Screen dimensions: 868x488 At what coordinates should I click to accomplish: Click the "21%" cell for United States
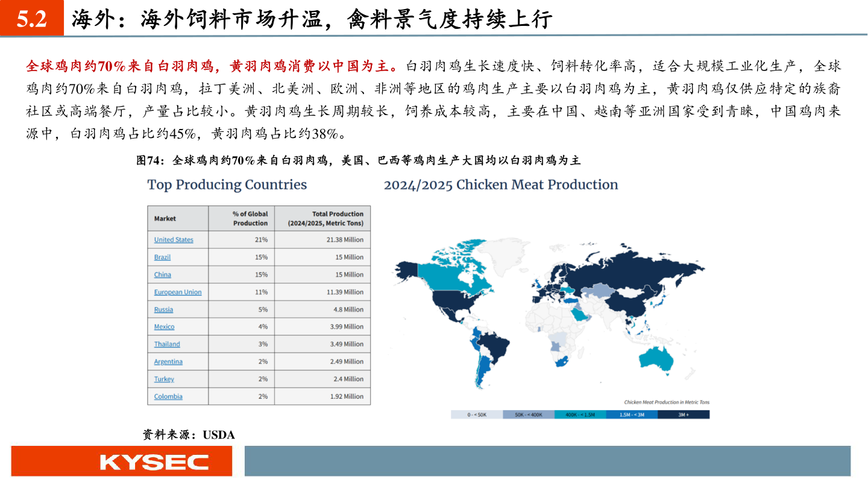(242, 240)
